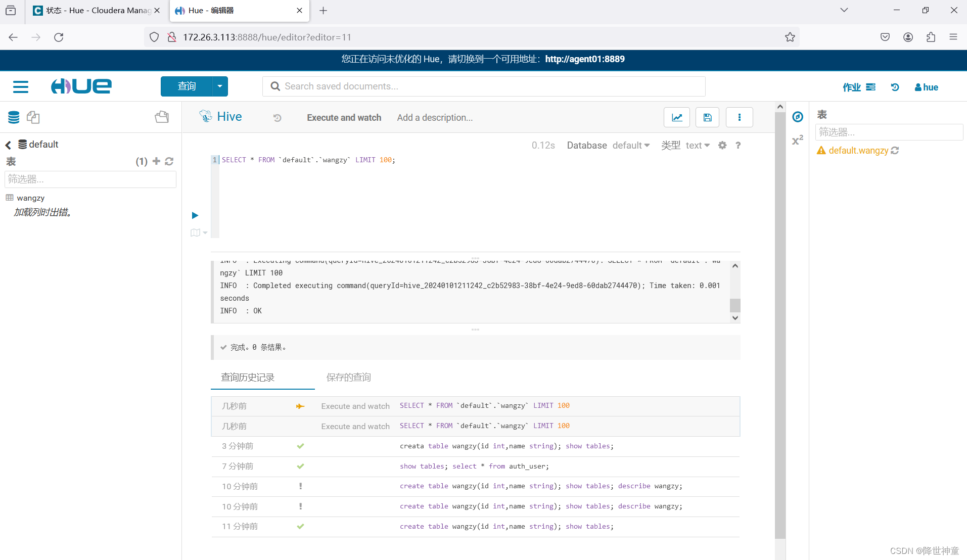The width and height of the screenshot is (967, 560).
Task: Open the assistant compass panel icon
Action: click(798, 117)
